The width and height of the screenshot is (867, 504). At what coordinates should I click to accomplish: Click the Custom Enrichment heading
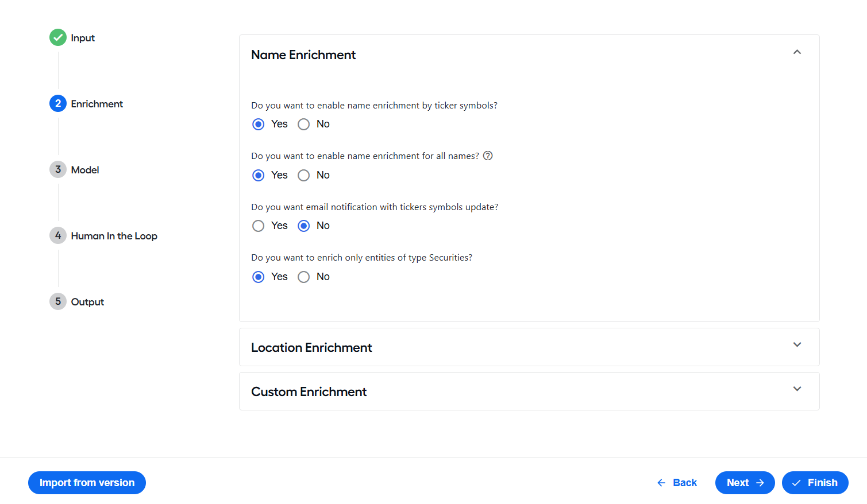tap(309, 391)
